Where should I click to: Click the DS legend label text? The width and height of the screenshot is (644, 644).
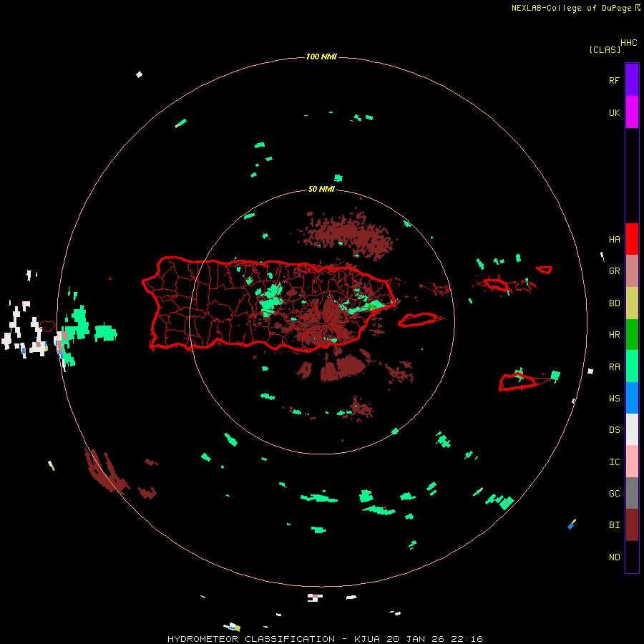614,430
